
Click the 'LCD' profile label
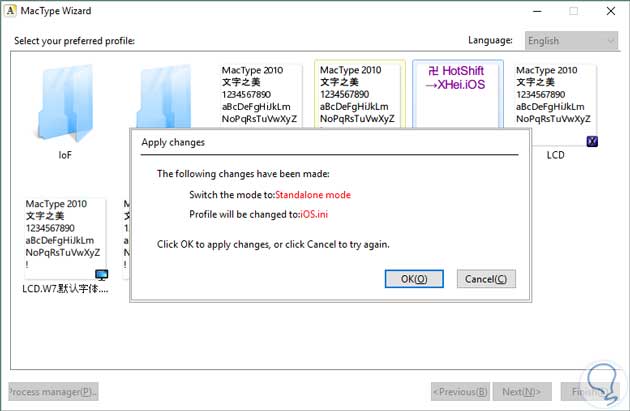tap(555, 155)
